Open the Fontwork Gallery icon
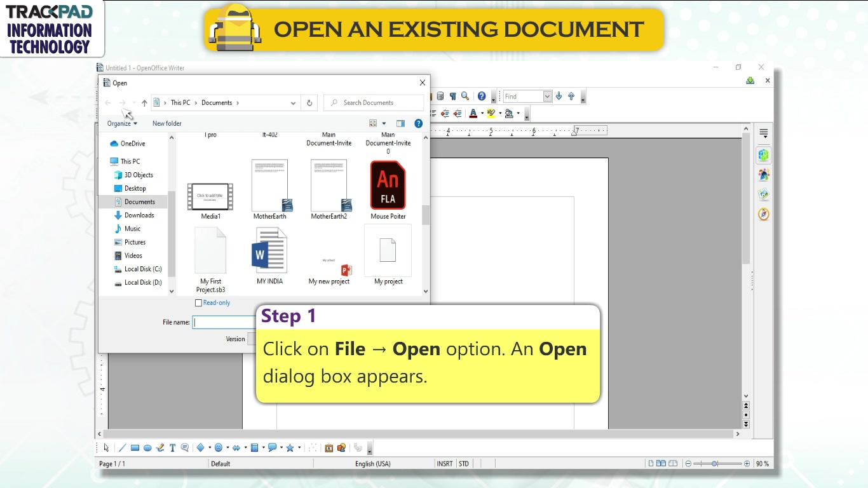Image resolution: width=868 pixels, height=488 pixels. point(329,448)
